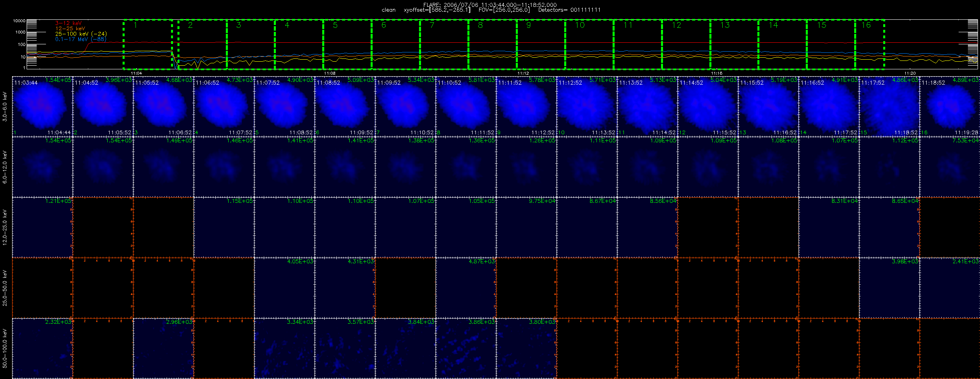Open the 50-100 keV image labeled 2.32E+03

tap(42, 348)
